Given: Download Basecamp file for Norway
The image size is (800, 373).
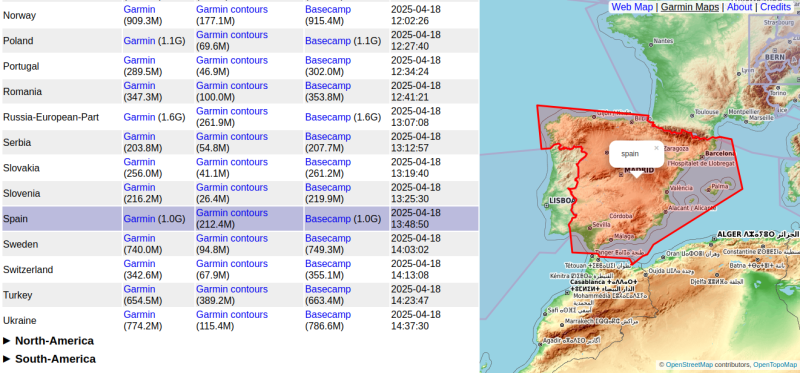Looking at the screenshot, I should pyautogui.click(x=328, y=9).
